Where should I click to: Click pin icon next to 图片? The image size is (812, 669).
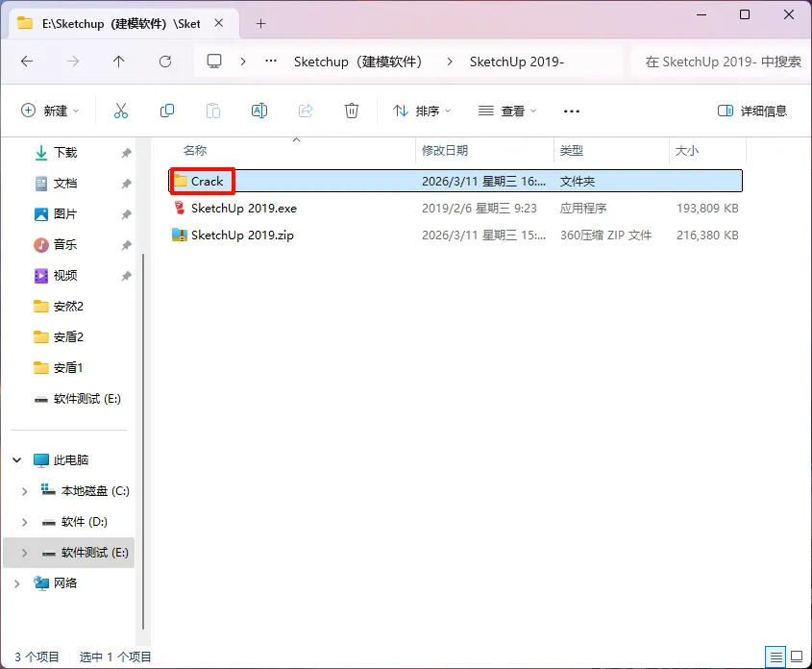point(126,214)
